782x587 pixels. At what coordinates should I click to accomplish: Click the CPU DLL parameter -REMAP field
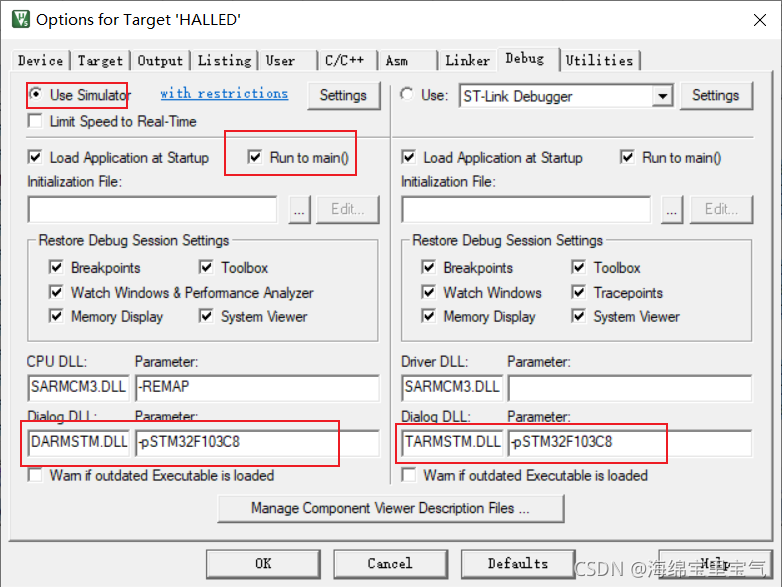[257, 388]
